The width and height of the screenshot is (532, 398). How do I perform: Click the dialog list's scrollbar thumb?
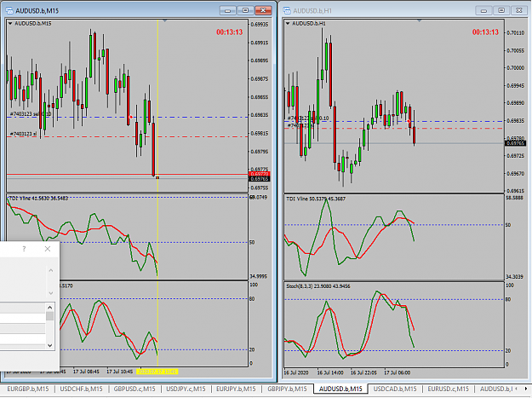50,316
